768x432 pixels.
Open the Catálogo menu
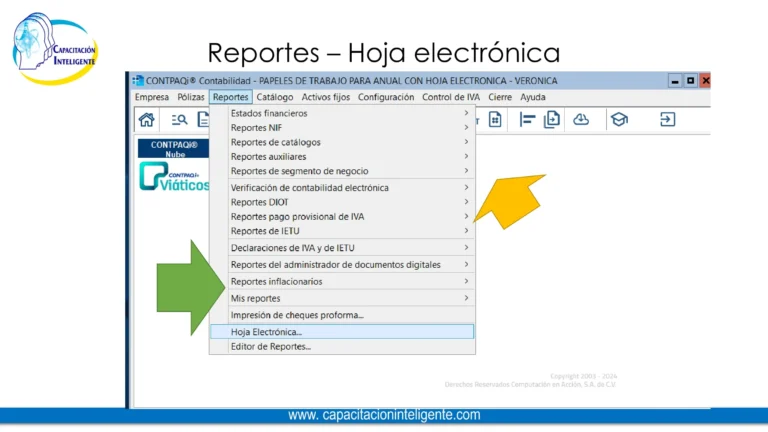click(274, 97)
